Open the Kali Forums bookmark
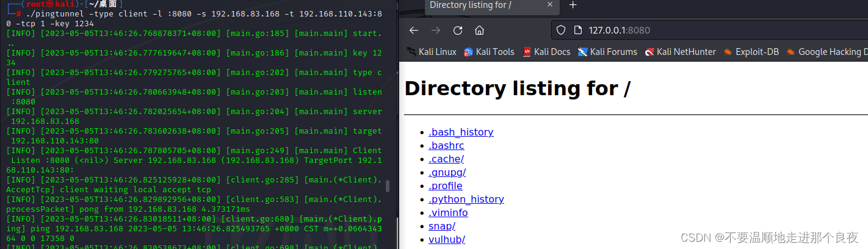 [x=607, y=52]
